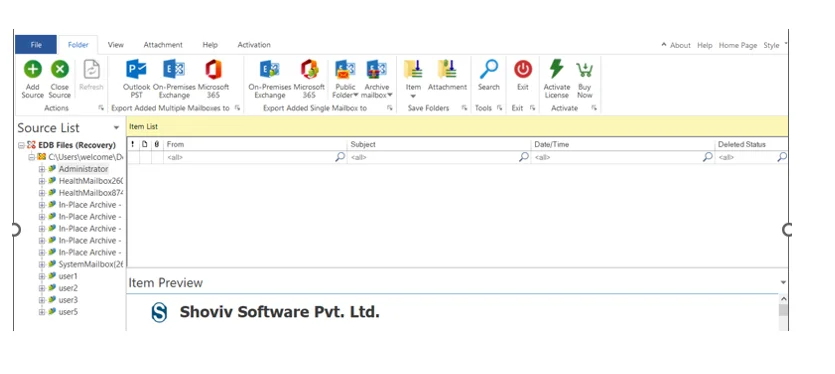Switch to the Help tab

click(210, 45)
